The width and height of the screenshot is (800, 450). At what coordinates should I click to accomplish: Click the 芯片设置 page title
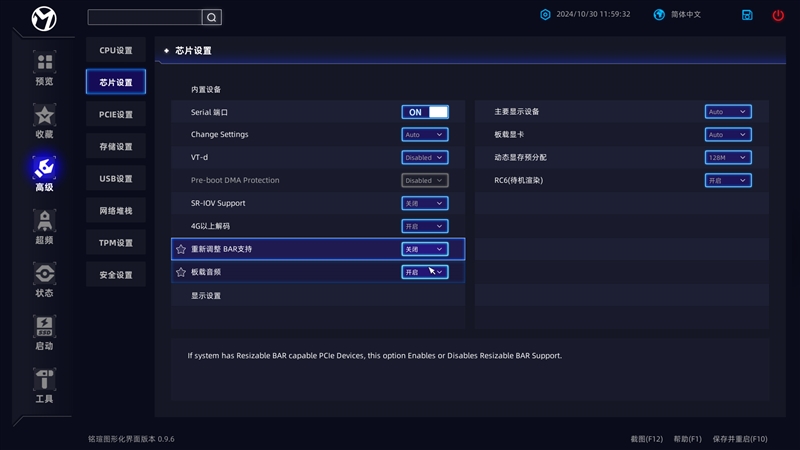193,51
